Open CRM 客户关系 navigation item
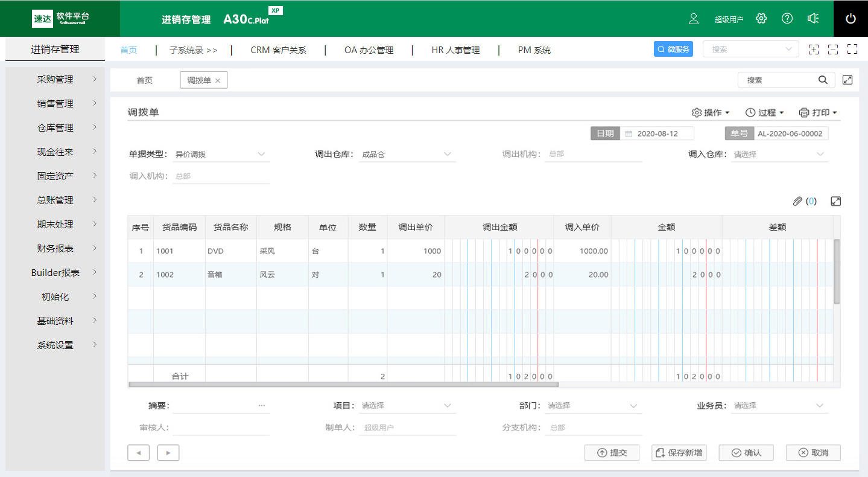The image size is (868, 477). click(x=278, y=50)
